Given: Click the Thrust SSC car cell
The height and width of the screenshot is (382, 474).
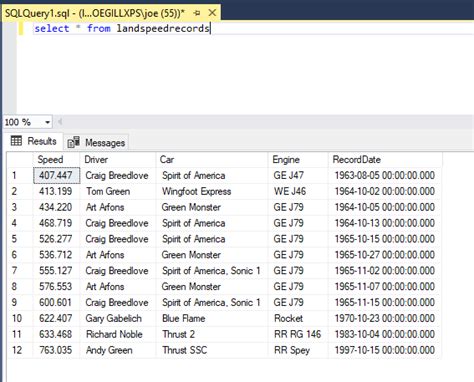Looking at the screenshot, I should [212, 350].
